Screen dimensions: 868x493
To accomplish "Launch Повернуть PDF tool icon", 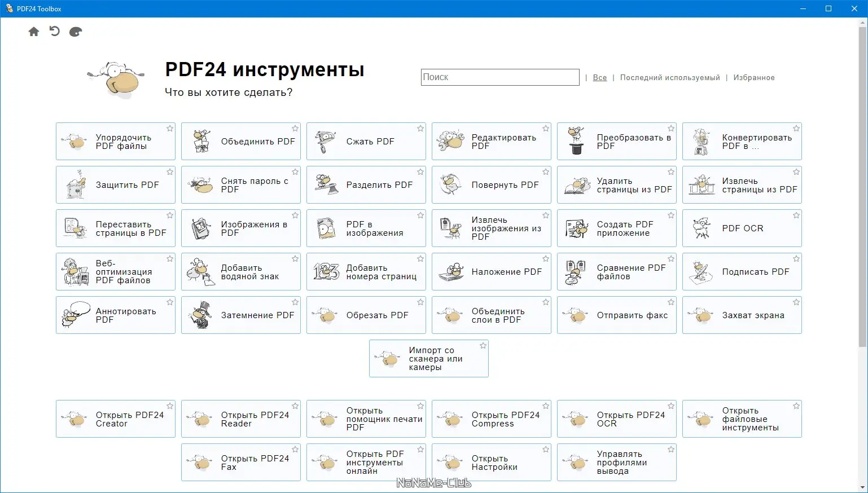I will point(451,185).
